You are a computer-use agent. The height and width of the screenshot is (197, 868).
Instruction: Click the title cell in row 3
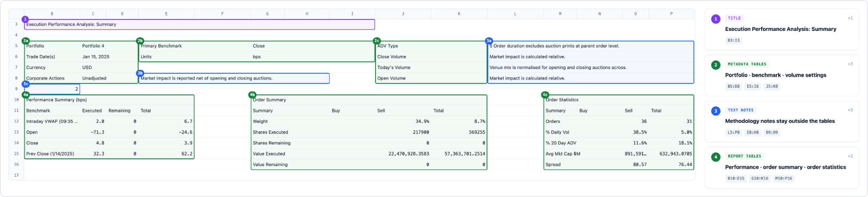(199, 24)
